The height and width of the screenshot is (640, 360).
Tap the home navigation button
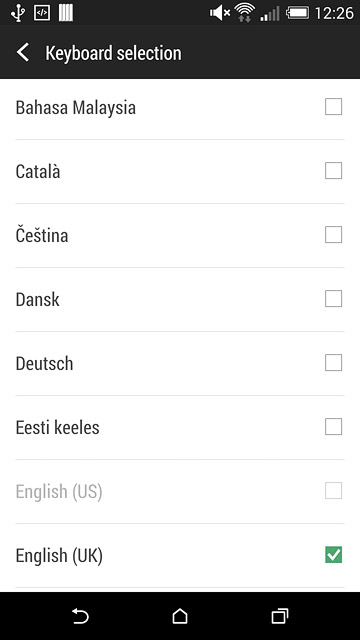(180, 616)
